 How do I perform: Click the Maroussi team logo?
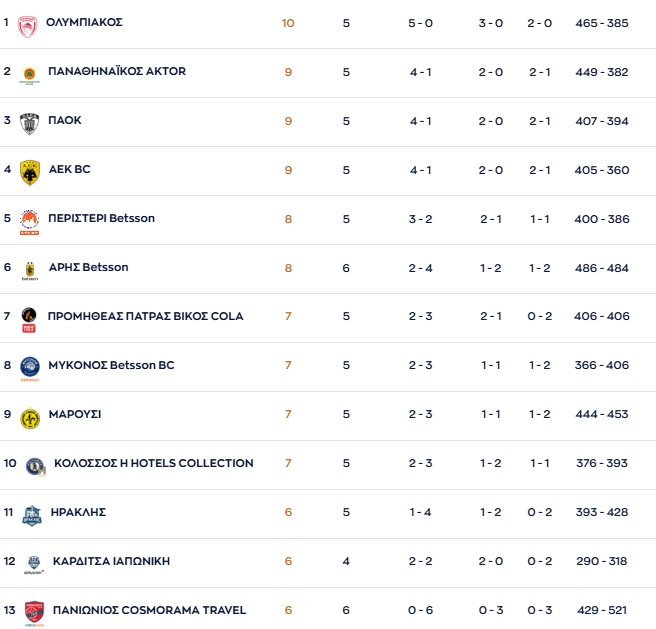[x=29, y=417]
